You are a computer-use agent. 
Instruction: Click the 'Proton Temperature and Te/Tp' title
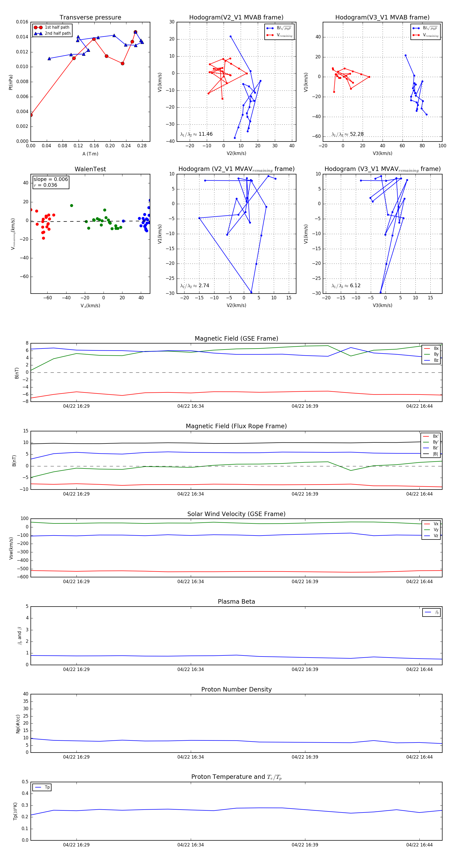coord(236,777)
